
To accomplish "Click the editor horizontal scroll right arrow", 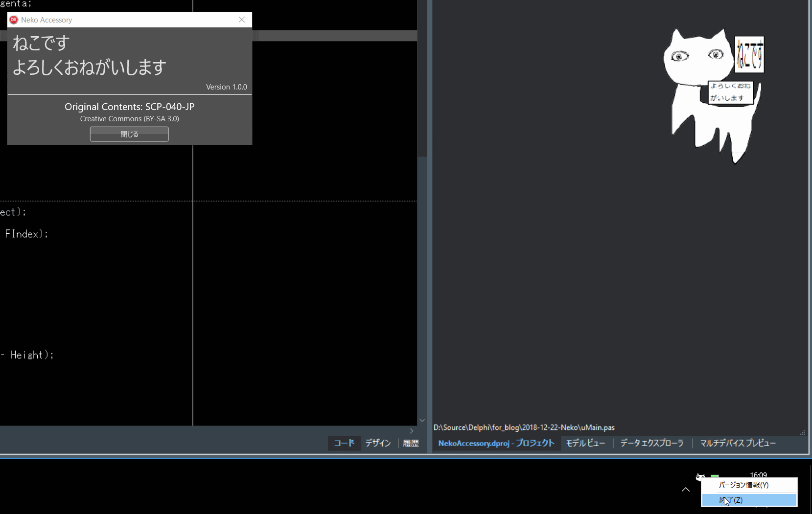I will 412,431.
